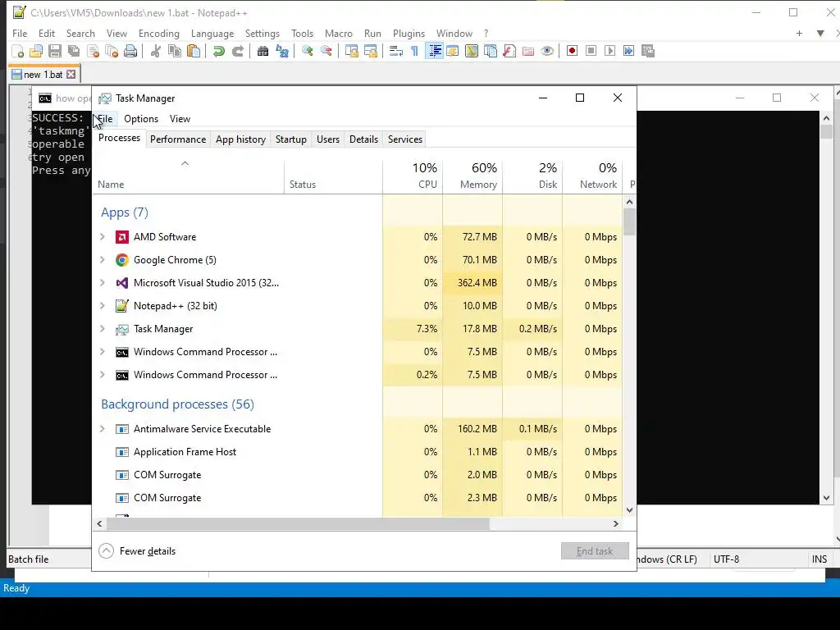
Task: Start macro recording with red dot icon
Action: point(572,51)
